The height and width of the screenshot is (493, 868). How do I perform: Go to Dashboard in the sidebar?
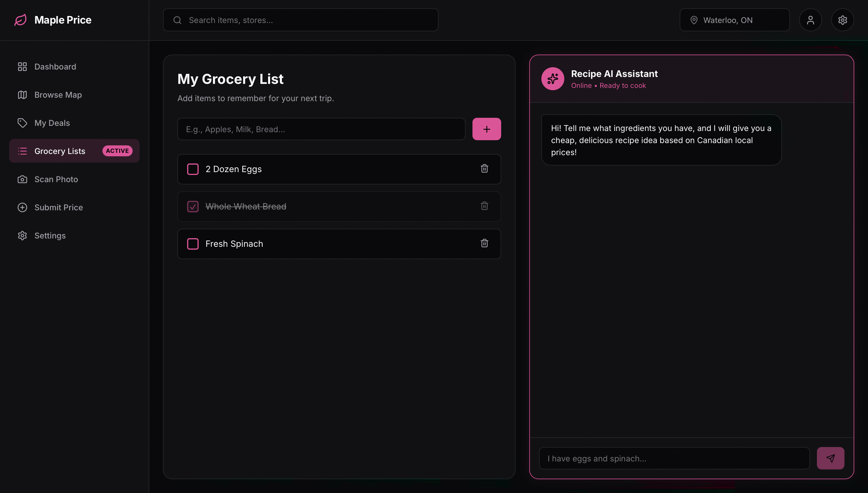pos(55,67)
